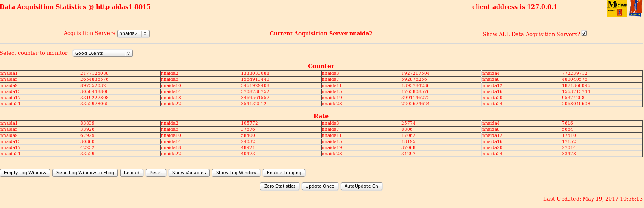Click the Midas logo icon
This screenshot has width=644, height=208.
(x=616, y=8)
